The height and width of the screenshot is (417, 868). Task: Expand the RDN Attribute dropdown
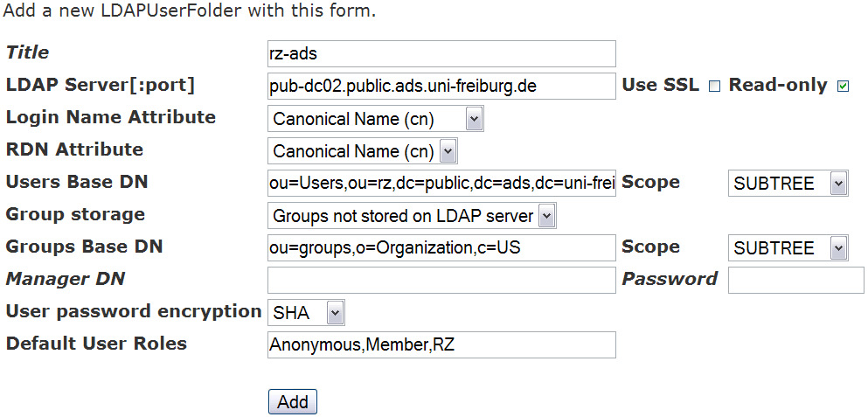pos(362,150)
